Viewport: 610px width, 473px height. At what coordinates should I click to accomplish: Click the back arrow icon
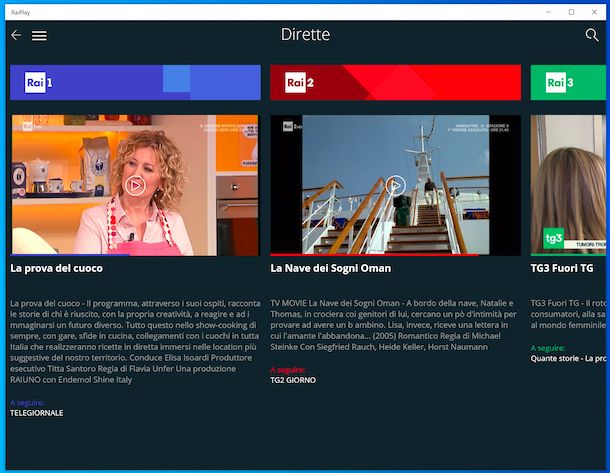click(x=16, y=35)
